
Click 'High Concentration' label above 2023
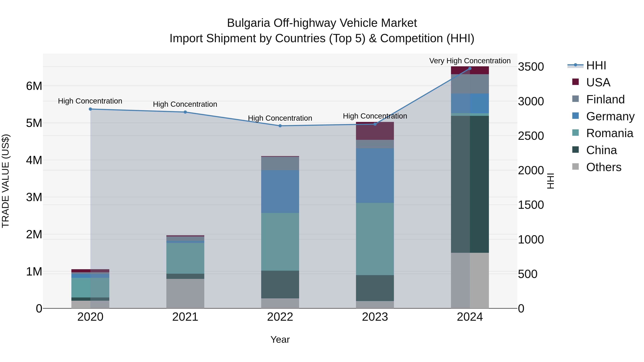(375, 116)
